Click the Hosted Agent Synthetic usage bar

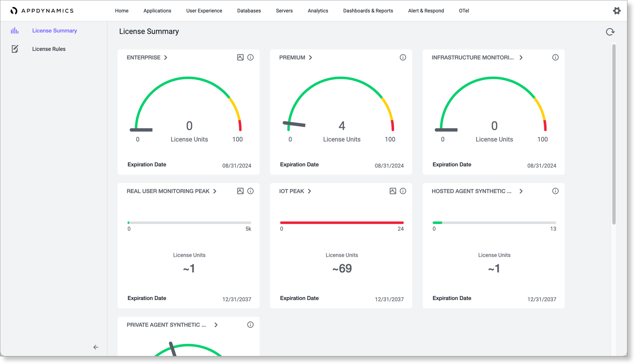click(x=495, y=223)
